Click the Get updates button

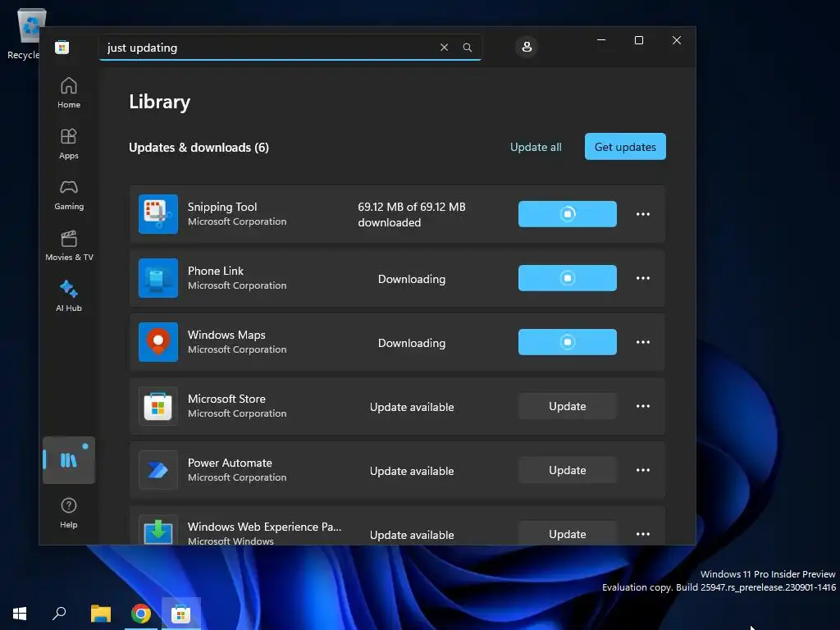click(625, 146)
